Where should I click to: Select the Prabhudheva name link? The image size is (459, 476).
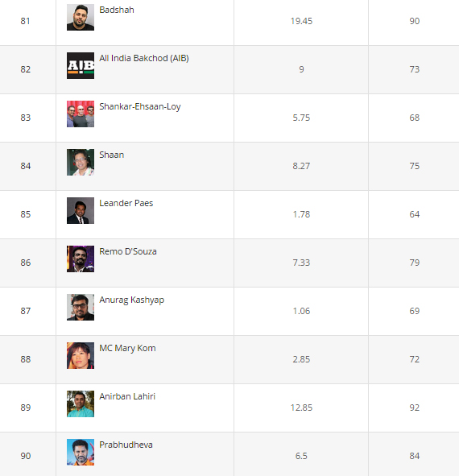(x=126, y=445)
